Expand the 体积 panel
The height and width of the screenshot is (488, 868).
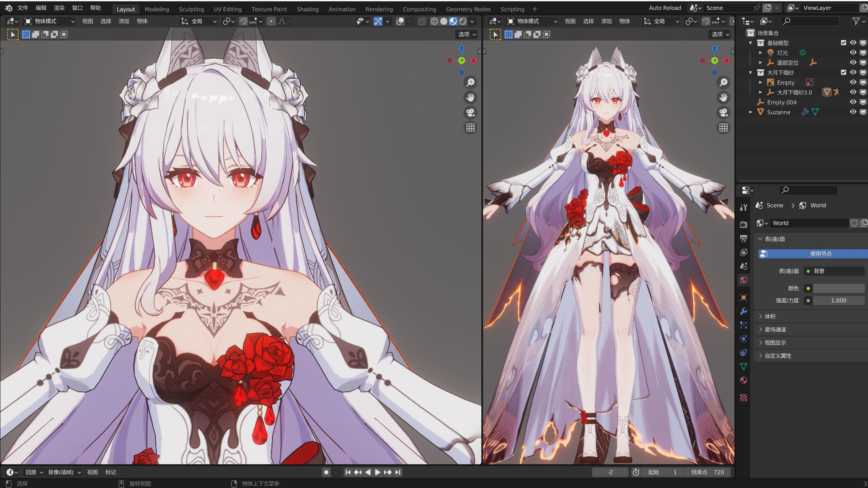click(770, 316)
